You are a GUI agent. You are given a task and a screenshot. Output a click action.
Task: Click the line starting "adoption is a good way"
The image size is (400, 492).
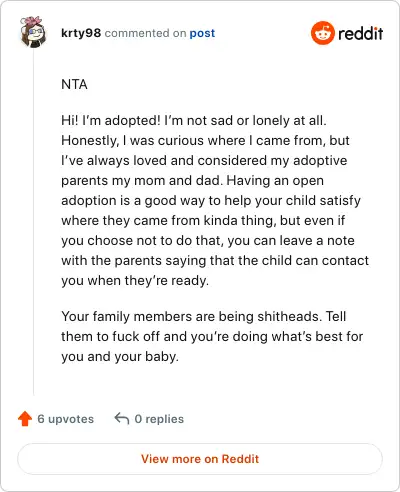[211, 200]
